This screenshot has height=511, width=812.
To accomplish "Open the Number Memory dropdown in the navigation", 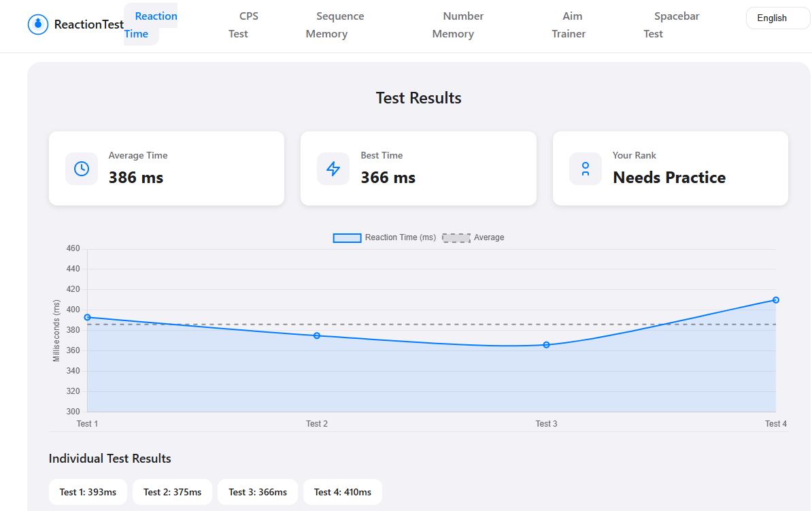I will (x=462, y=24).
